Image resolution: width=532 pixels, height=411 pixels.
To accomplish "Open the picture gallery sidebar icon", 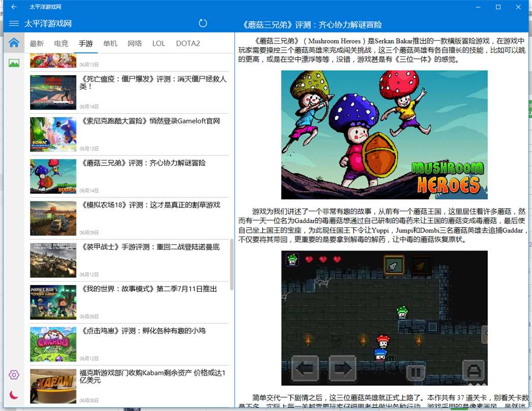I will point(14,63).
